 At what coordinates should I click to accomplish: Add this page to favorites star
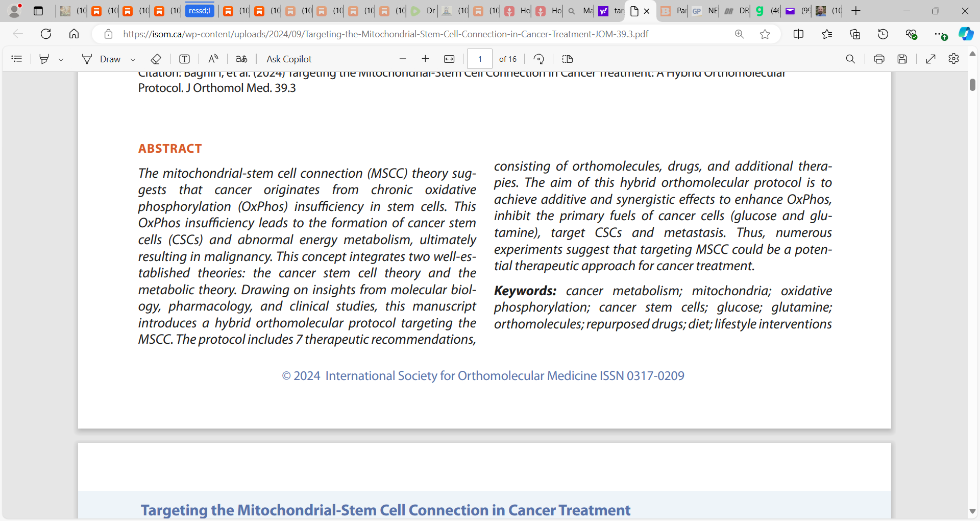[x=765, y=34]
